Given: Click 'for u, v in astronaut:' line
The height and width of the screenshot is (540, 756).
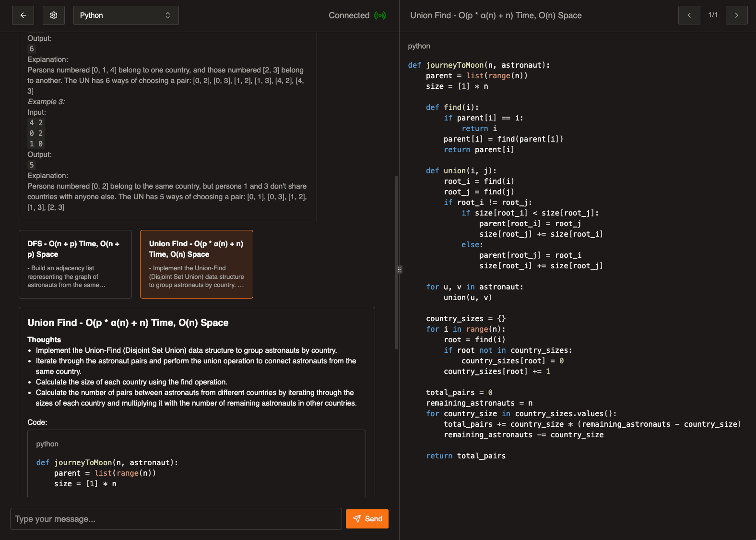Looking at the screenshot, I should point(475,287).
